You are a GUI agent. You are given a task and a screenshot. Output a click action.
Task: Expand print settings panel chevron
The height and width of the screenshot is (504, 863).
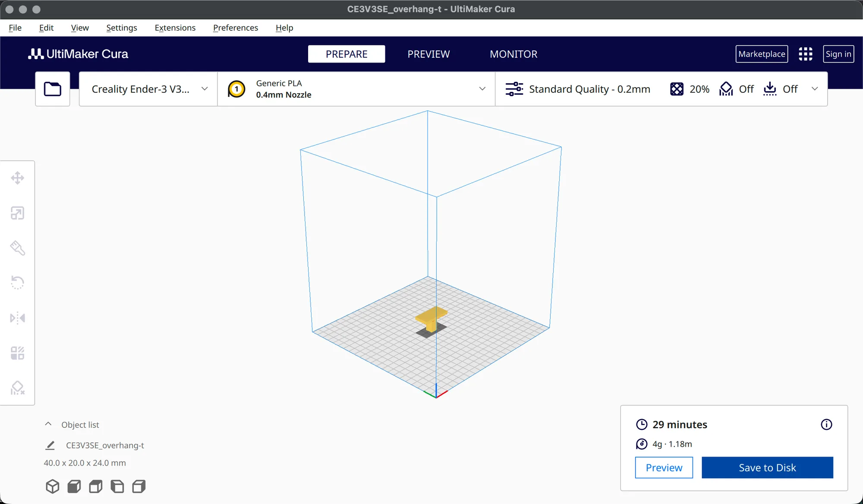[x=815, y=89]
